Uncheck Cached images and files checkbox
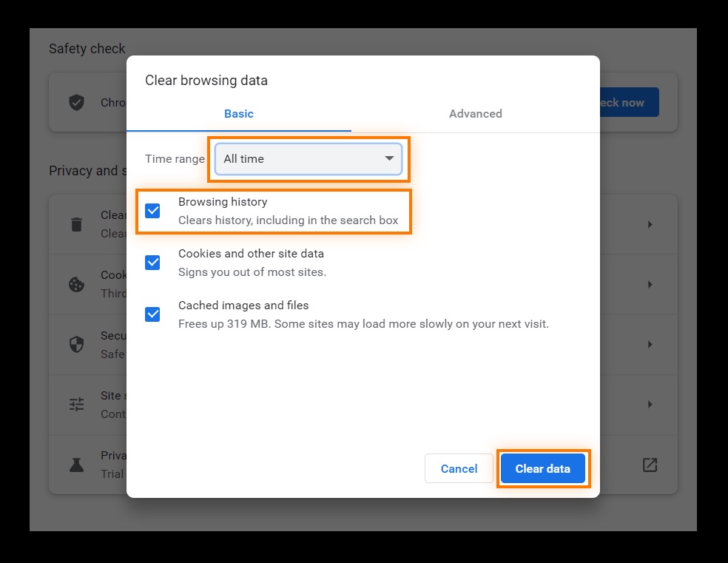 (x=152, y=314)
